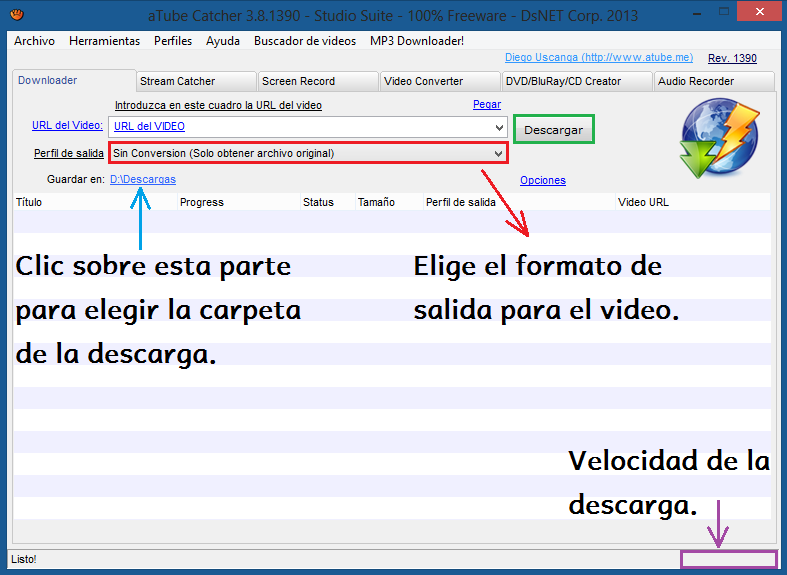The image size is (787, 575).
Task: Click the URL del Video label link
Action: point(67,125)
